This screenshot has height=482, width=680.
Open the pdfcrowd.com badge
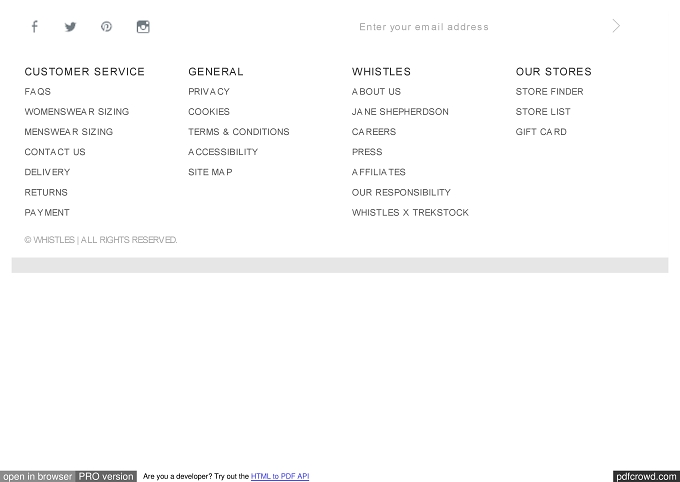point(646,476)
